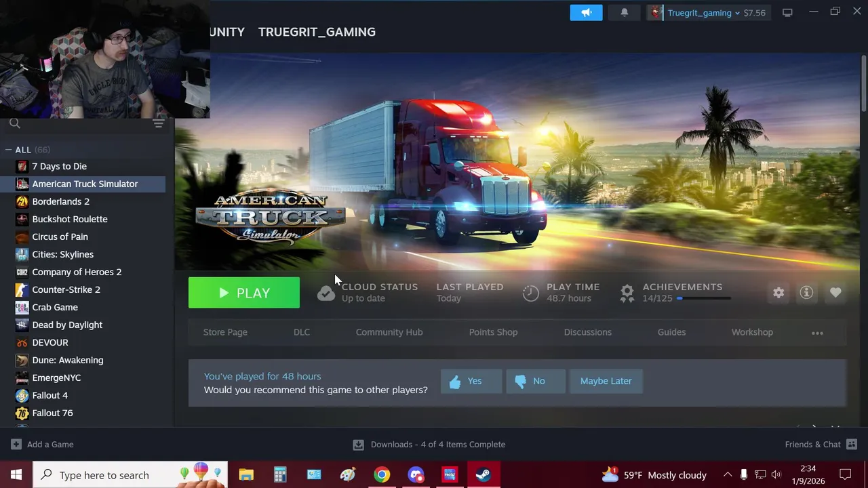
Task: Open Discord from taskbar
Action: (x=416, y=474)
